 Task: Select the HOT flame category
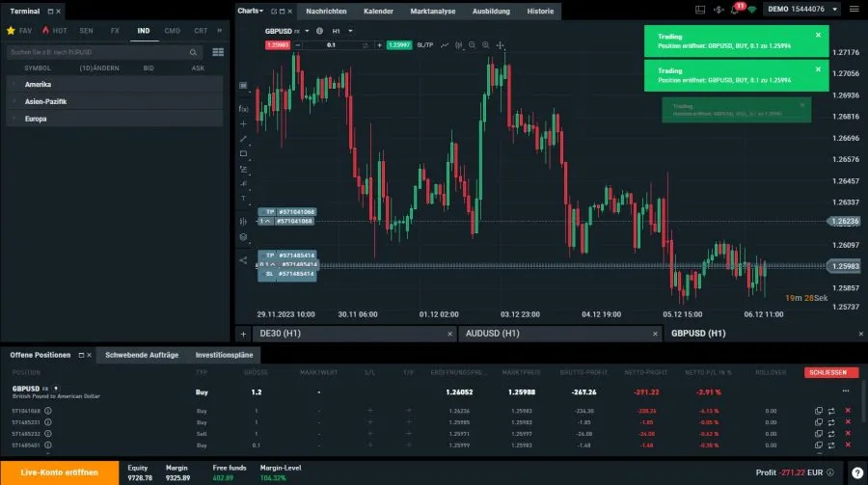click(54, 31)
